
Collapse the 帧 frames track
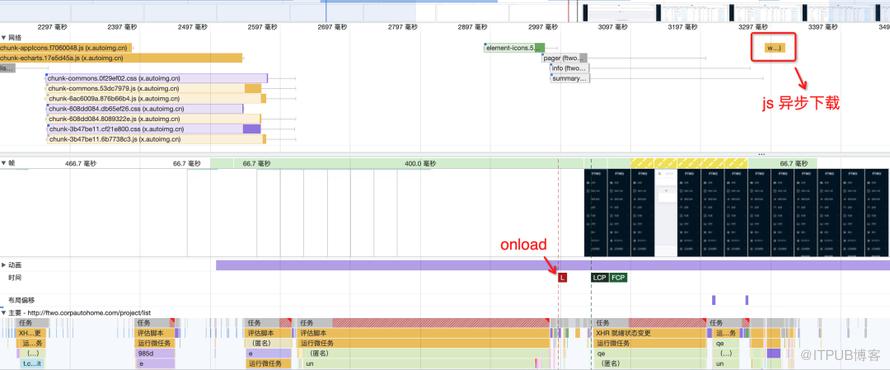click(3, 163)
